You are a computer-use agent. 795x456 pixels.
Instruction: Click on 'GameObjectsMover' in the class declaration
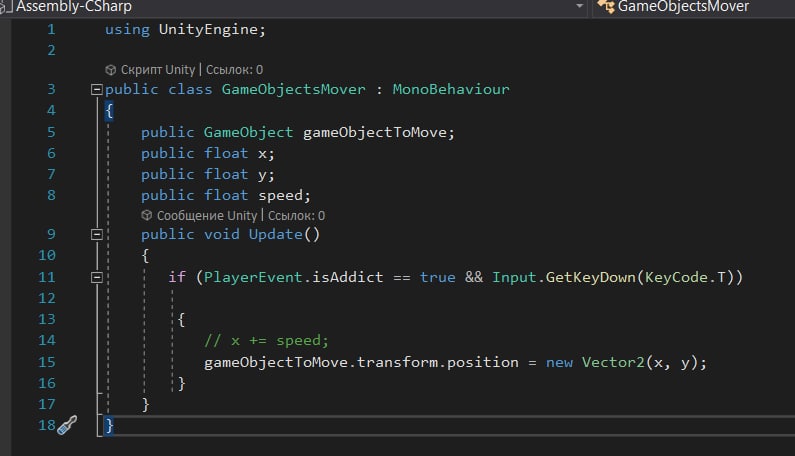tap(293, 89)
